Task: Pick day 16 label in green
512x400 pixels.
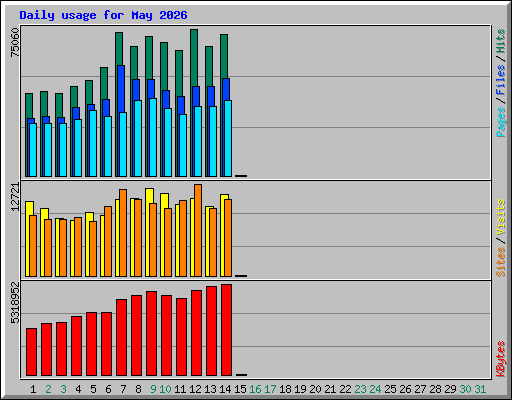Action: [x=255, y=389]
